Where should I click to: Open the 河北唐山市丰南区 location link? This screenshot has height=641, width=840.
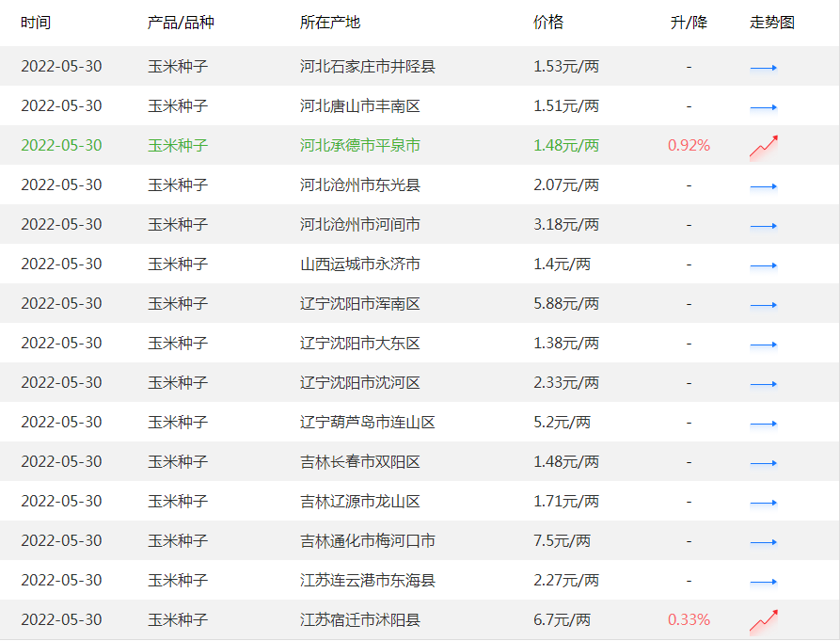point(357,105)
